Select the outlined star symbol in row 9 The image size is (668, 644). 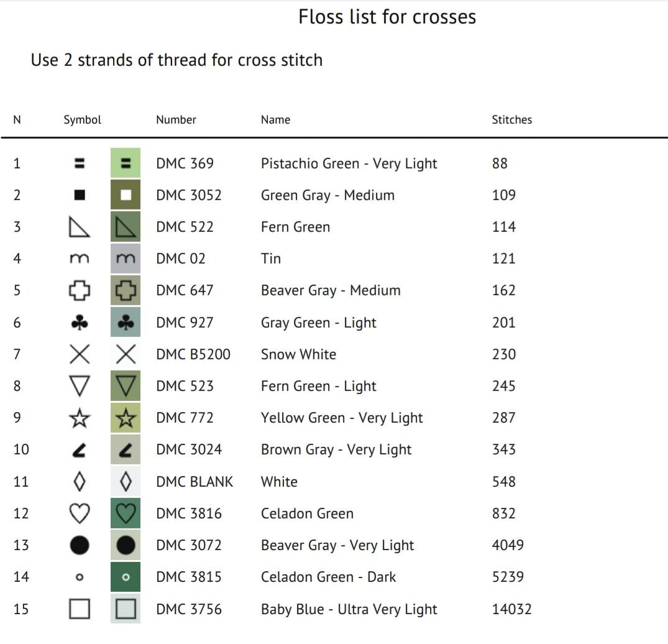(80, 418)
